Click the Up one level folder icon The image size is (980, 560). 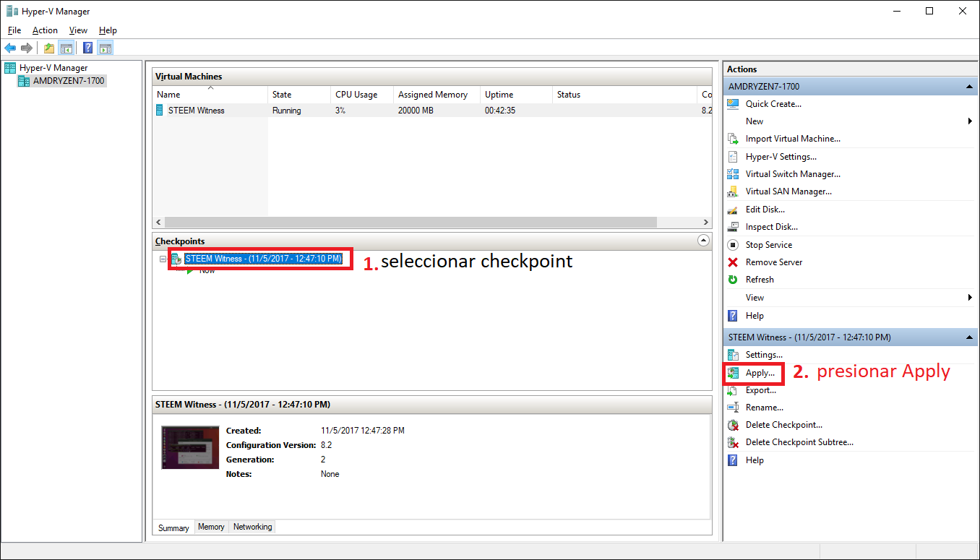(48, 48)
